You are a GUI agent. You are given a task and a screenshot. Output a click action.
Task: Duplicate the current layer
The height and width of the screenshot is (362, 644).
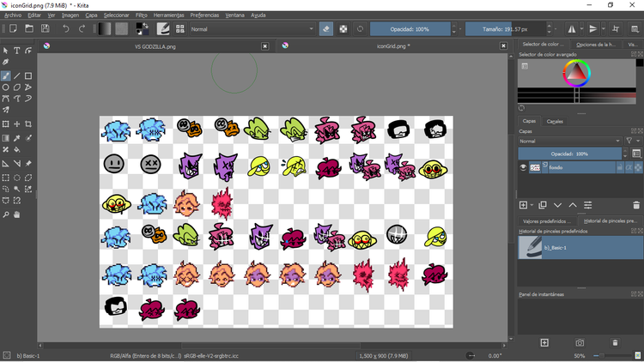point(543,205)
